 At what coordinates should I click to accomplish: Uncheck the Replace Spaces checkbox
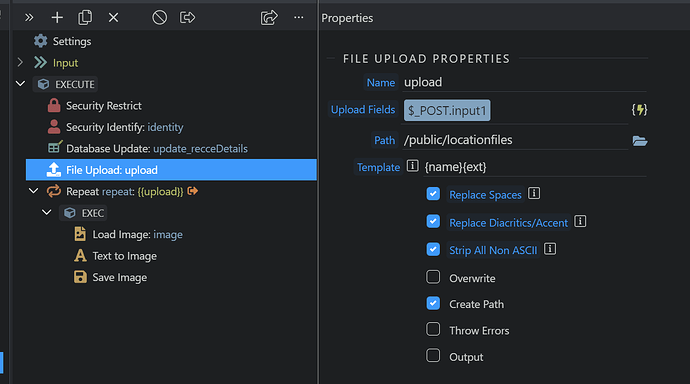point(433,194)
